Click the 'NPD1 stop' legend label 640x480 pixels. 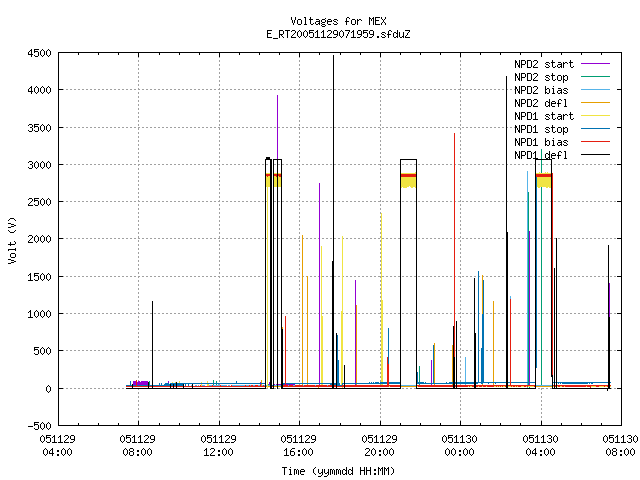tap(541, 129)
